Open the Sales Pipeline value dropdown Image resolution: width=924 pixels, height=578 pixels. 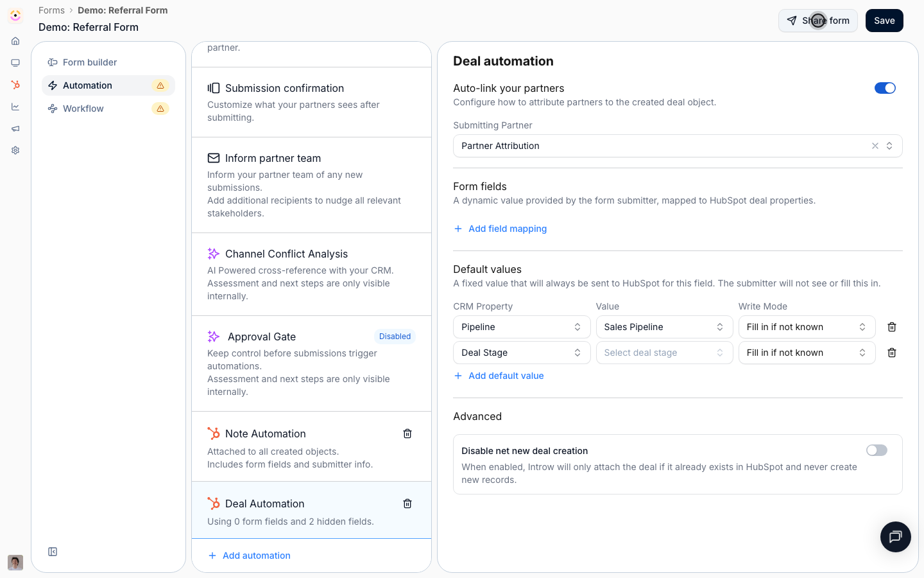point(664,327)
